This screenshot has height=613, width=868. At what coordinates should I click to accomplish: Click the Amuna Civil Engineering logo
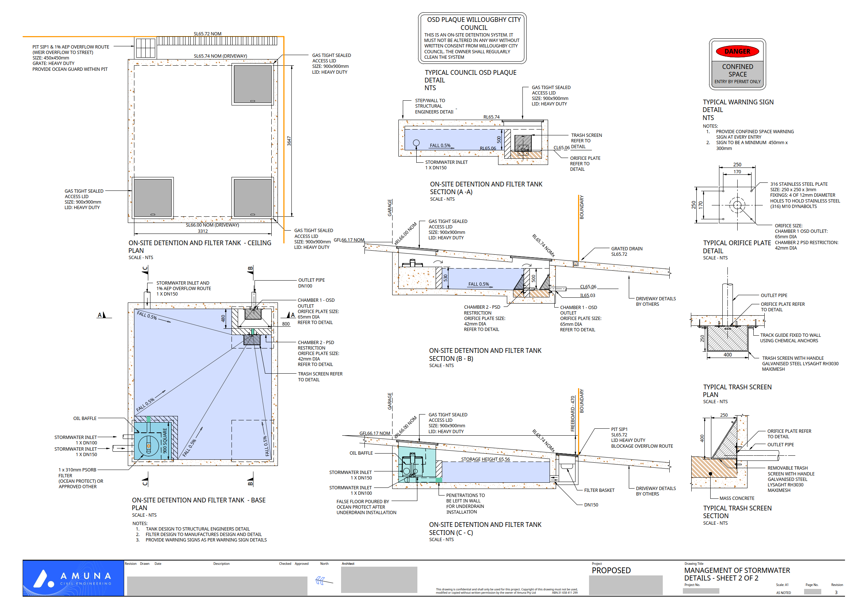point(73,578)
